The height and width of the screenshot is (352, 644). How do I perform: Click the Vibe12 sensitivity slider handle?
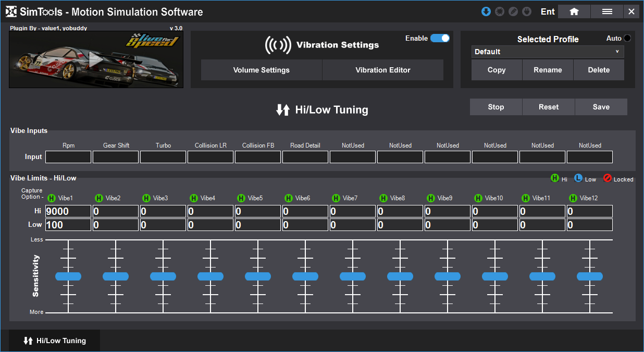pyautogui.click(x=590, y=276)
